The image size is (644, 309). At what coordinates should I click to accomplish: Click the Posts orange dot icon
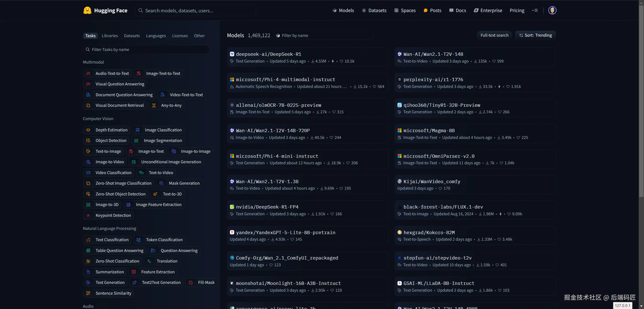pyautogui.click(x=425, y=11)
